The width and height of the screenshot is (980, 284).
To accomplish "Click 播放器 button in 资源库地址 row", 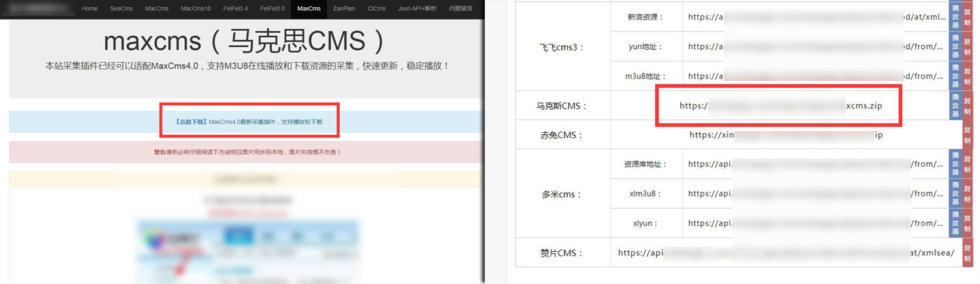I will [955, 164].
